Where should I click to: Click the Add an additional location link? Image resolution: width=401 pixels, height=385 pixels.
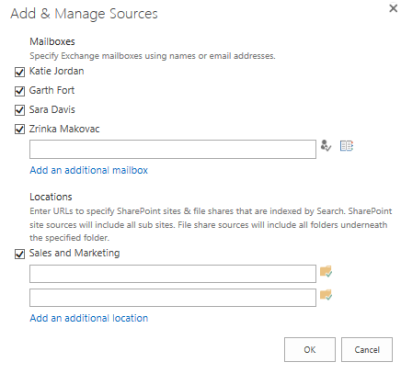[89, 318]
